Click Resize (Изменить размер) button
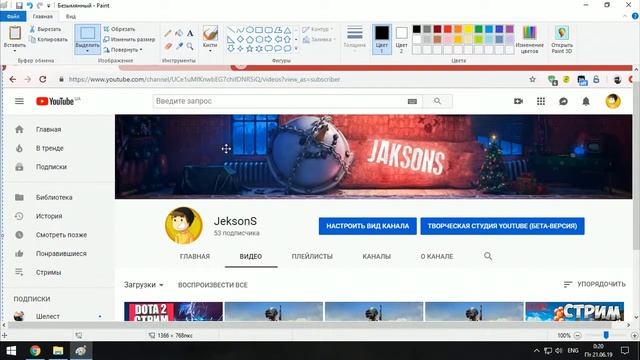 pos(129,40)
